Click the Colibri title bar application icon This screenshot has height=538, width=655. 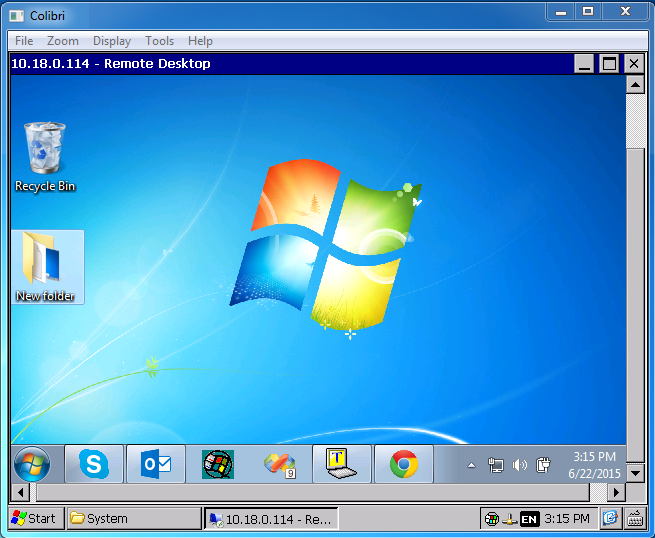coord(17,16)
